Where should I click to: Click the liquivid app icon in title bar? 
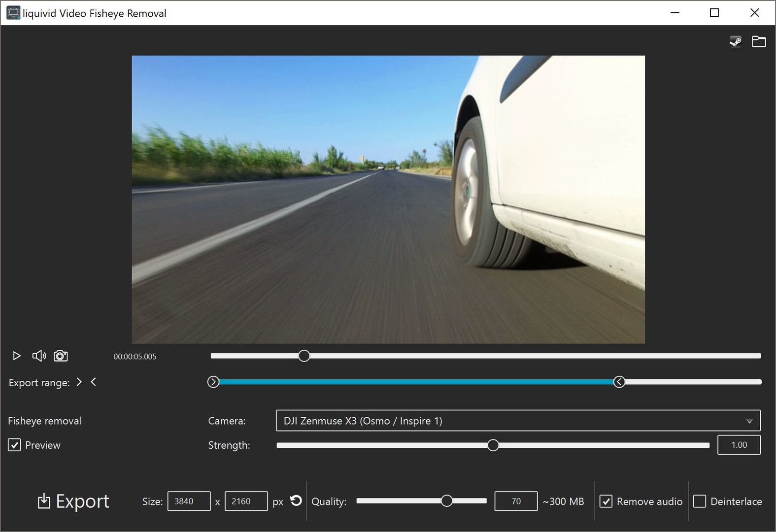coord(13,13)
